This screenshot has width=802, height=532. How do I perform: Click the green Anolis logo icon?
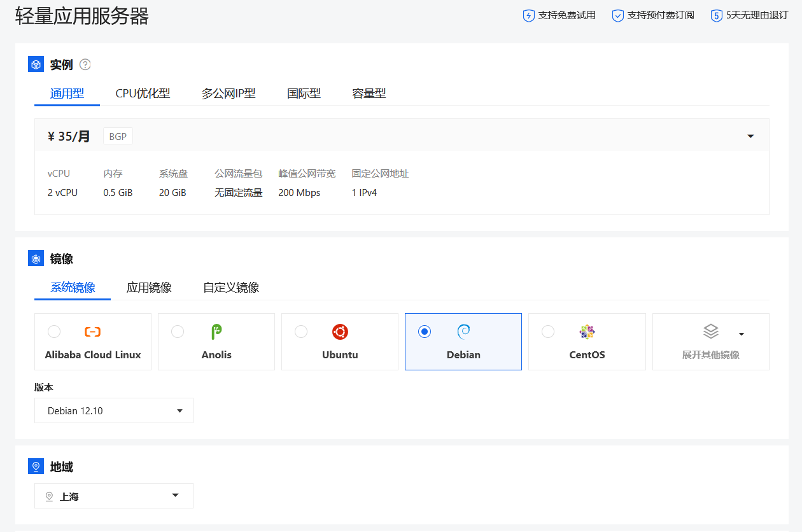pyautogui.click(x=216, y=332)
